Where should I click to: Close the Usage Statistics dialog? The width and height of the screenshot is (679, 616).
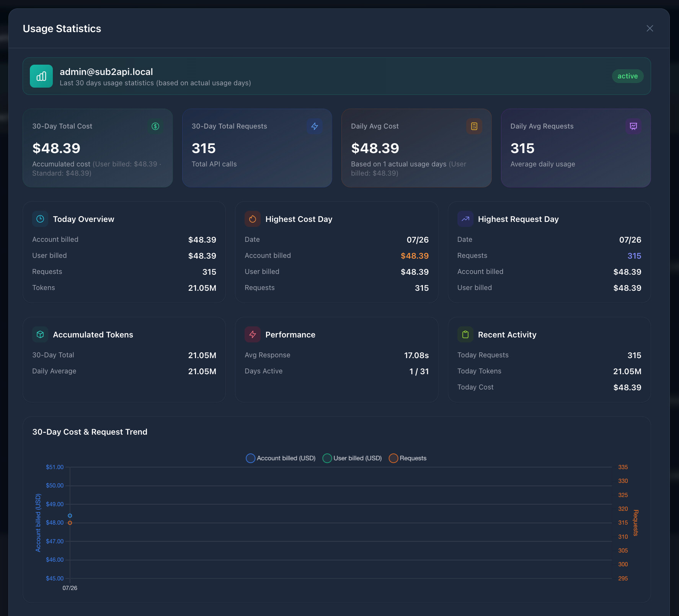[650, 28]
